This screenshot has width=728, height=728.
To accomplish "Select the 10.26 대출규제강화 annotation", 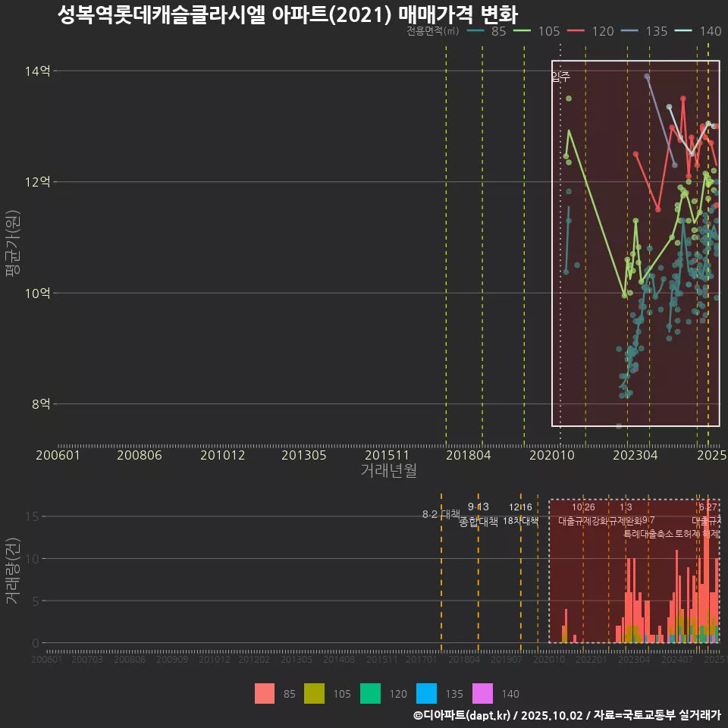I will click(x=583, y=514).
